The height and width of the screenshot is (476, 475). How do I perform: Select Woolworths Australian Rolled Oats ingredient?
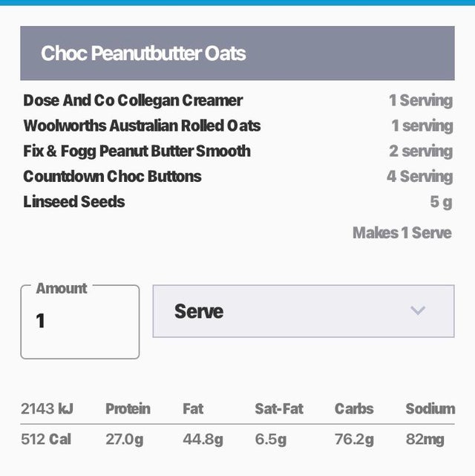[x=142, y=125]
